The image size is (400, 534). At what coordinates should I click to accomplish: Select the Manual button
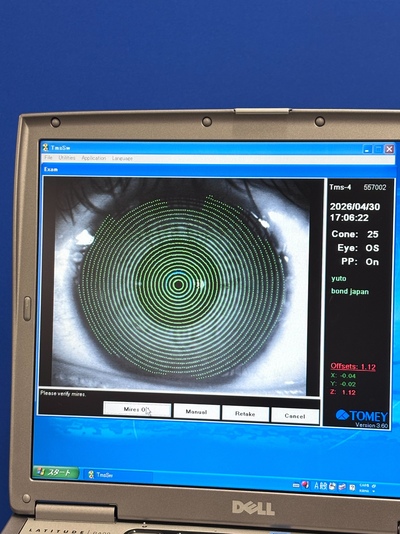(196, 412)
